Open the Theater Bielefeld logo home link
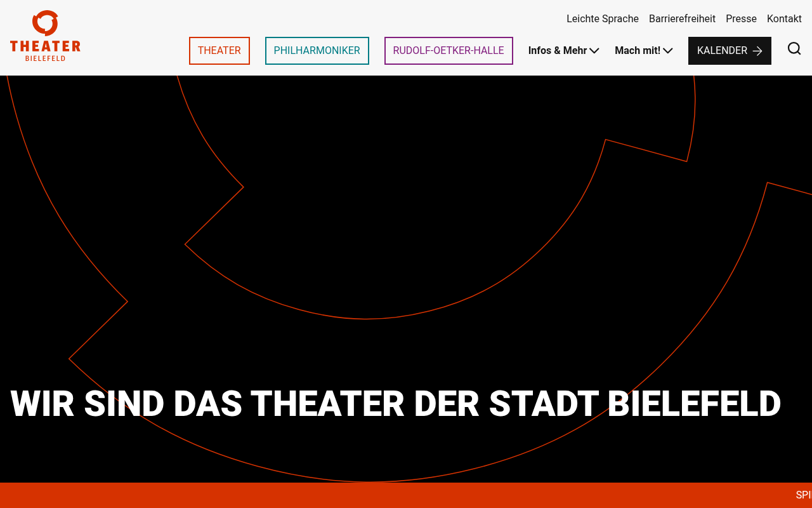Screen dimensions: 812x508 (45, 36)
